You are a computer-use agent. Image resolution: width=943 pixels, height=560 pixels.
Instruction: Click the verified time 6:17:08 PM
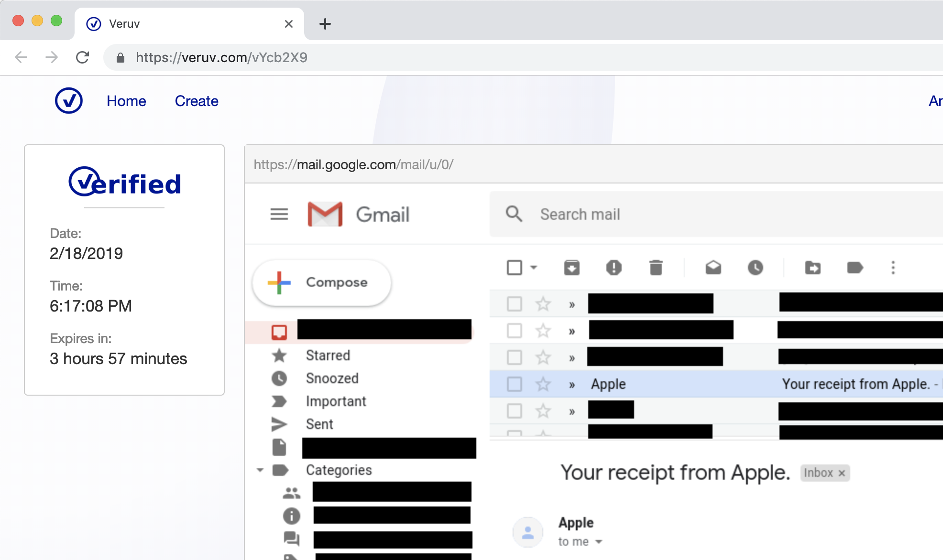pyautogui.click(x=91, y=306)
